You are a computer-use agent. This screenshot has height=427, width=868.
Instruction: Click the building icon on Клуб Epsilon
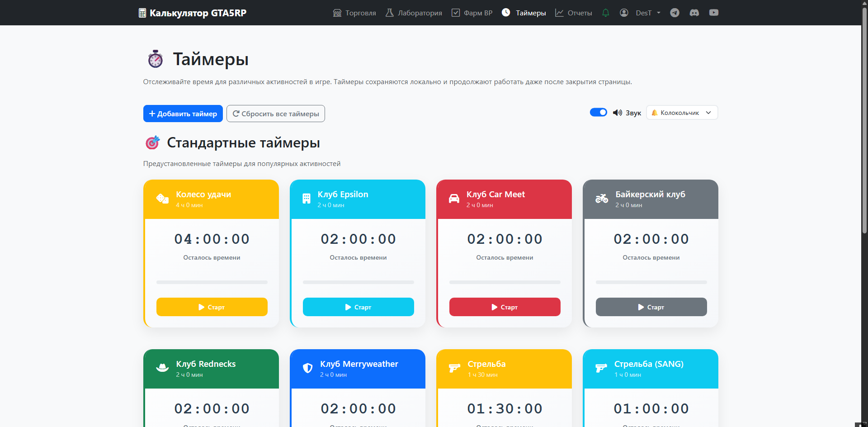click(307, 199)
